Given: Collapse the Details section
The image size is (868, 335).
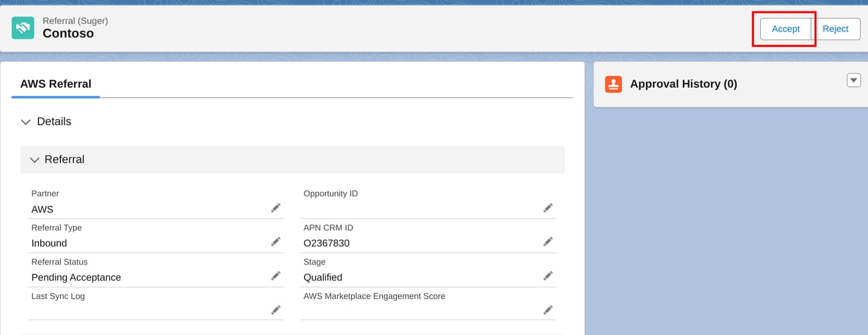Looking at the screenshot, I should point(26,122).
